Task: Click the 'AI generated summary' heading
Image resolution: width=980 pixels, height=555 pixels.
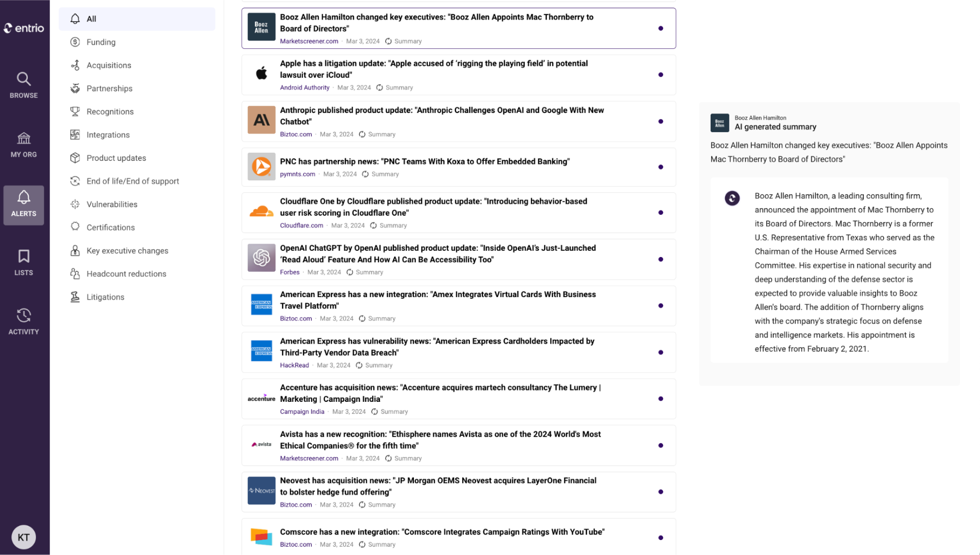Action: (x=775, y=127)
